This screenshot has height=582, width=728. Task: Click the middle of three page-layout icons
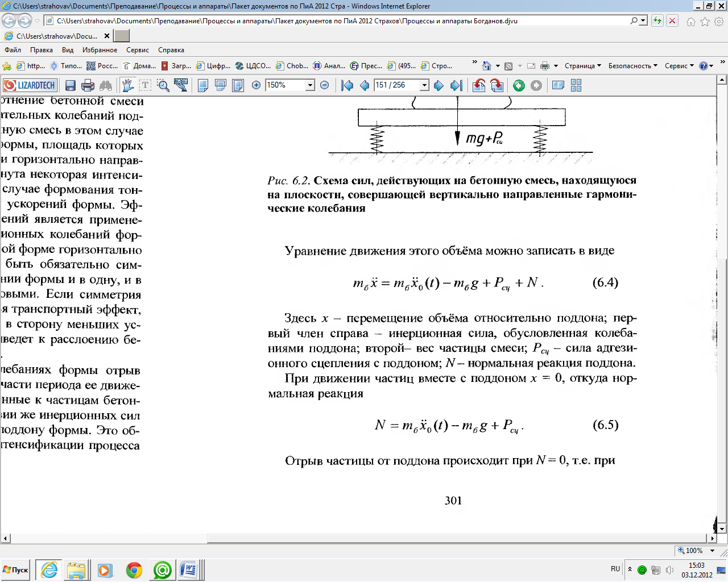coord(220,85)
